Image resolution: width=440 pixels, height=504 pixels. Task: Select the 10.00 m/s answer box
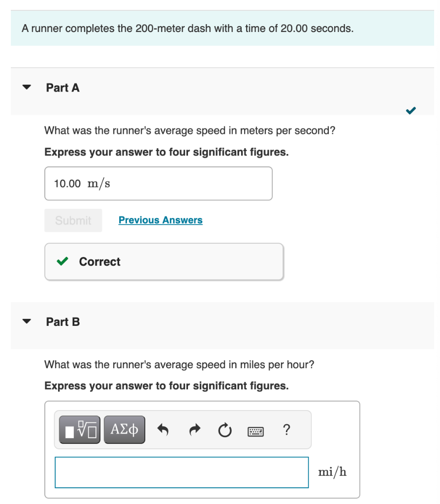coord(158,183)
